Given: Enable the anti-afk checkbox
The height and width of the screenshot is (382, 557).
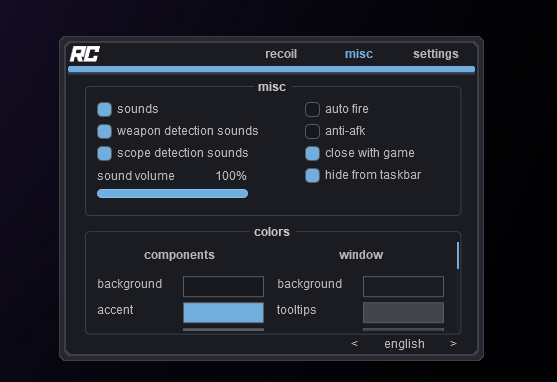Looking at the screenshot, I should tap(312, 131).
